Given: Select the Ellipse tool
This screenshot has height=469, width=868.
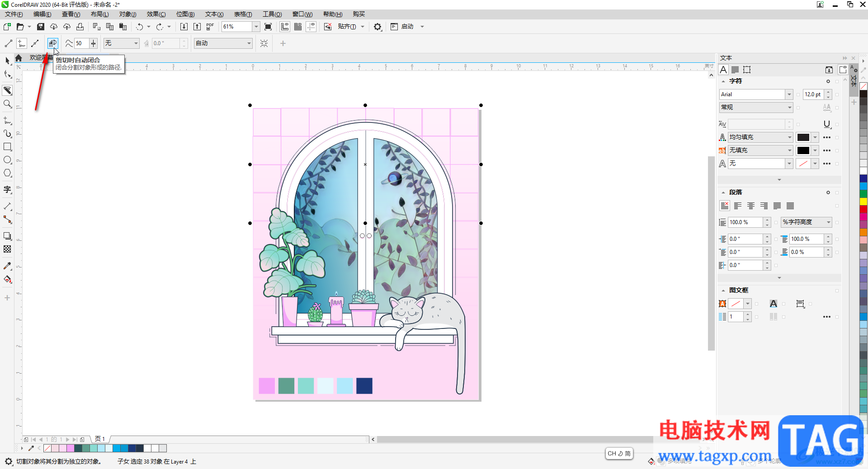Looking at the screenshot, I should (x=7, y=160).
